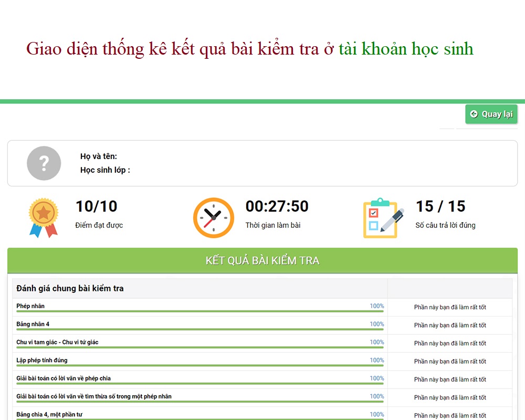
Task: Click the clipboard checklist icon
Action: coord(383,218)
